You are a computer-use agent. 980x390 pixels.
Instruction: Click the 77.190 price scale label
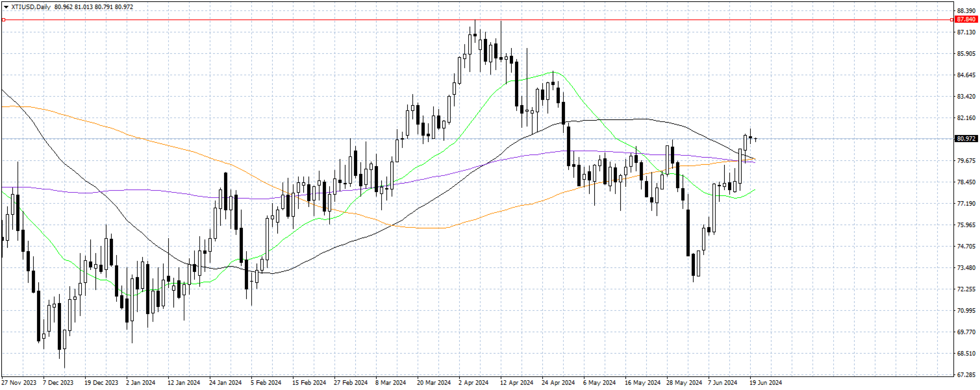coord(966,204)
